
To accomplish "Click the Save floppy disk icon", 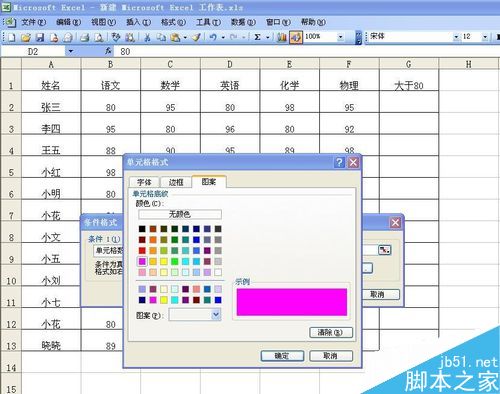I will coord(40,37).
